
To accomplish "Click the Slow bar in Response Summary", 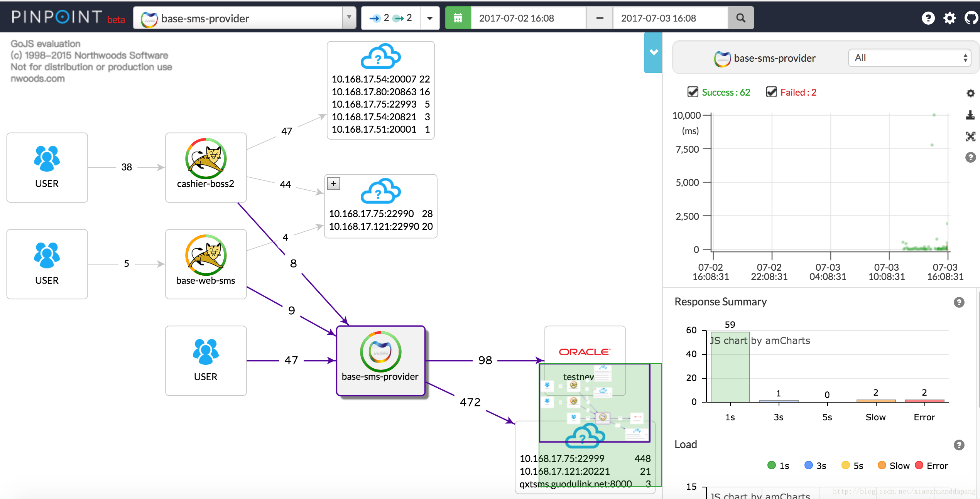I will [x=876, y=401].
